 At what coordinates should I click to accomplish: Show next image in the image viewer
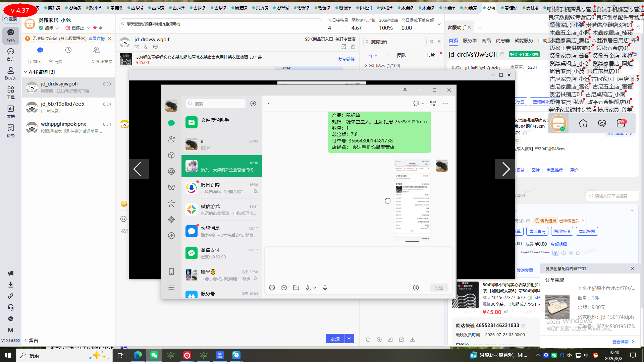(505, 169)
